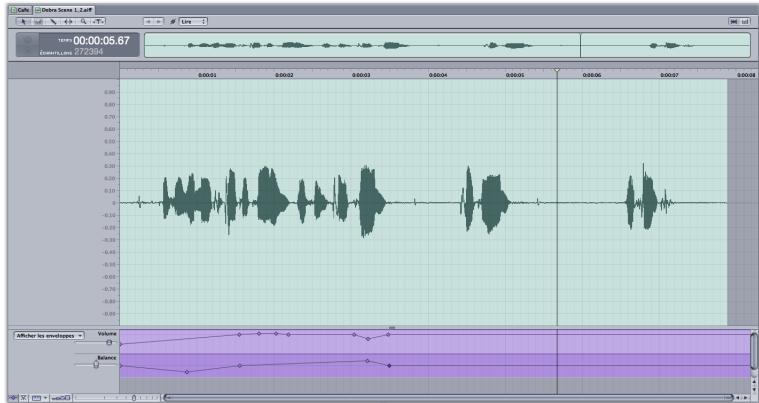Toggle the automation icon beside Lire menu

tap(173, 21)
